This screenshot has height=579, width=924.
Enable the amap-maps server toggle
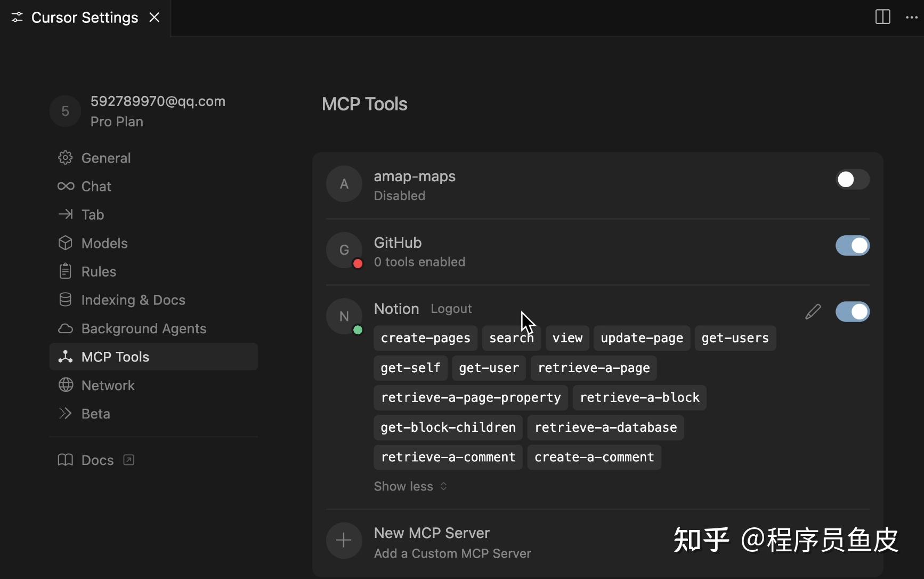point(853,180)
